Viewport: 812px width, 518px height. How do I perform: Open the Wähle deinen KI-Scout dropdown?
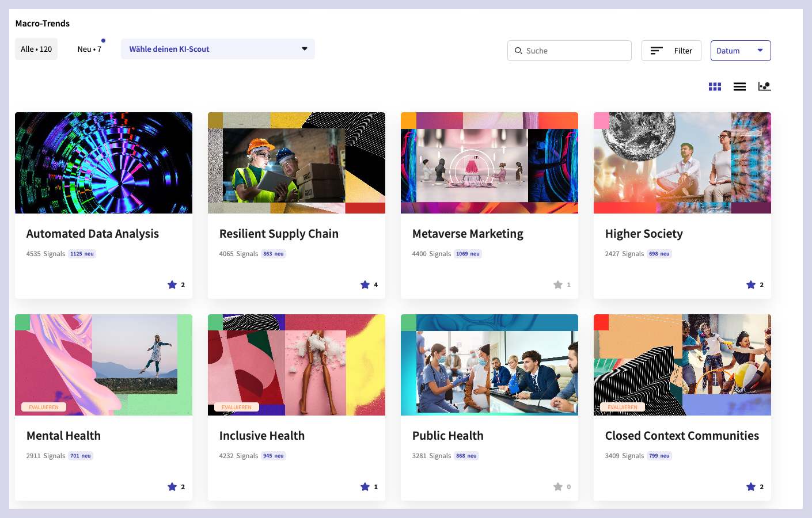[218, 49]
